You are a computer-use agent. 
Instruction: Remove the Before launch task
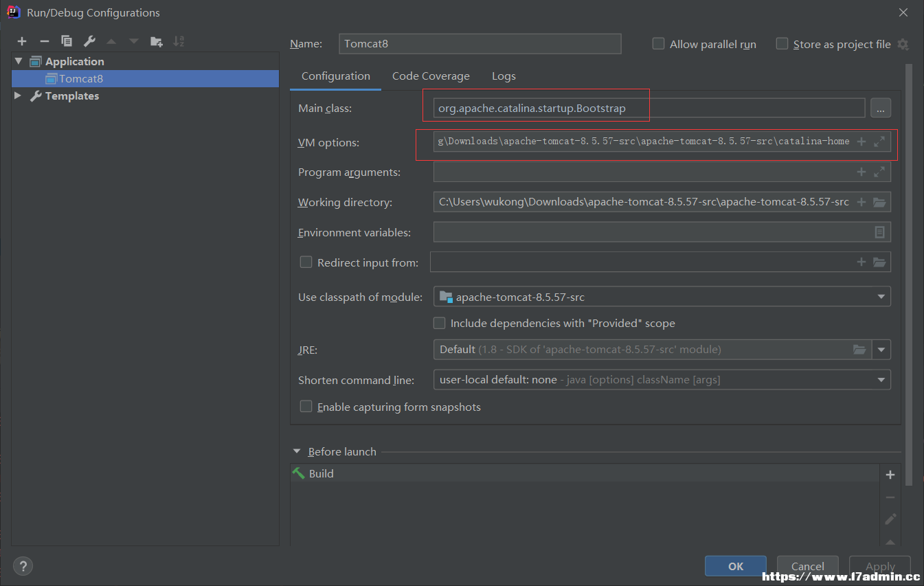(x=890, y=497)
